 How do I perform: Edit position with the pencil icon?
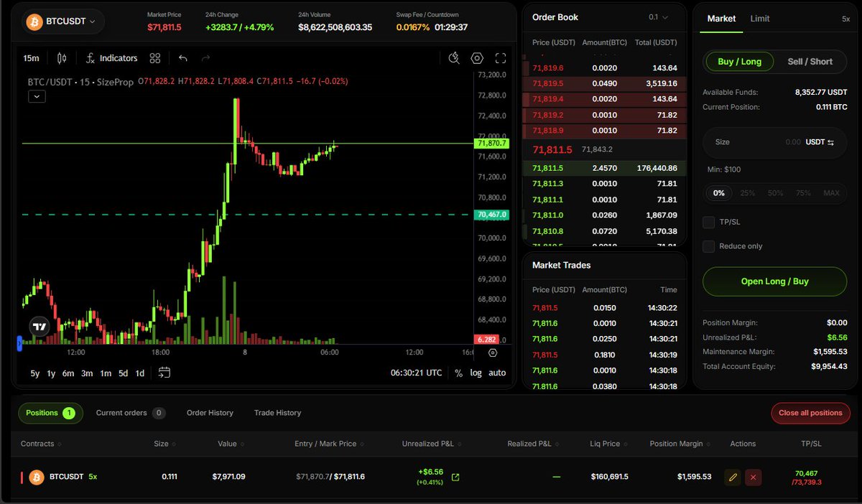pos(733,477)
